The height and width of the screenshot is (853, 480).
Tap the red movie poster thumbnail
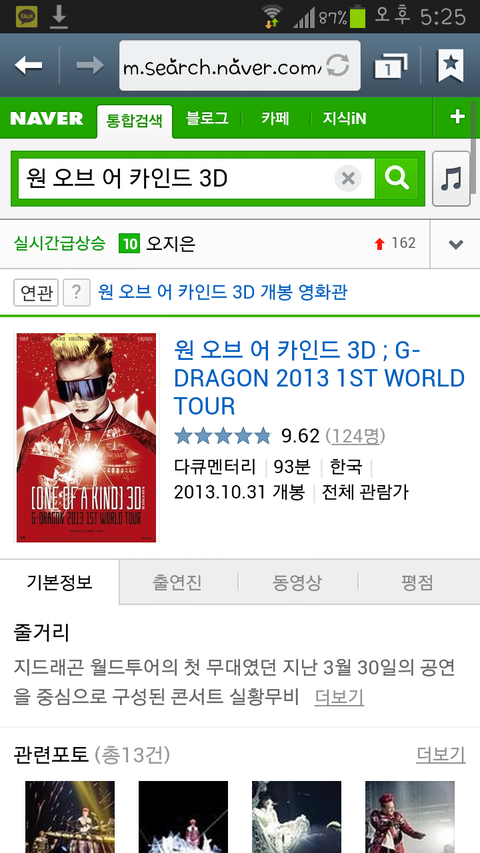87,438
